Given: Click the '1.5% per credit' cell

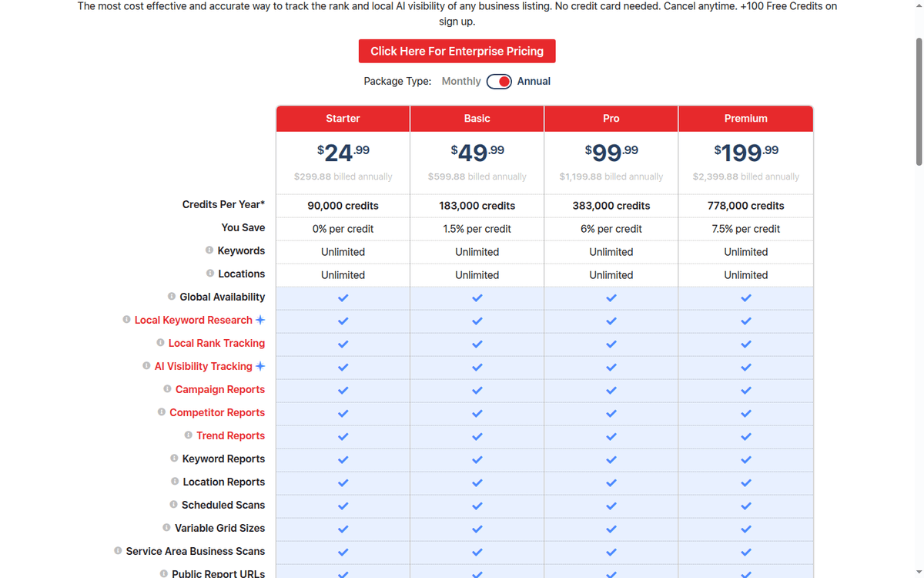Looking at the screenshot, I should 477,229.
